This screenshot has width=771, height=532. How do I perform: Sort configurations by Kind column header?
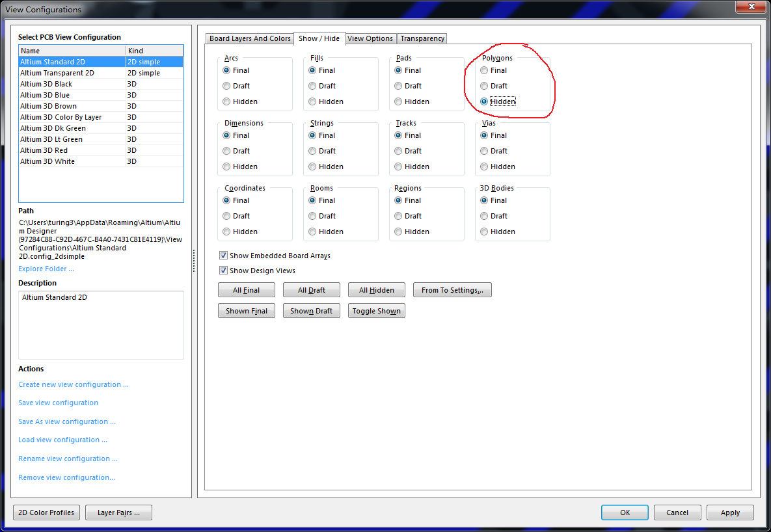tap(154, 51)
